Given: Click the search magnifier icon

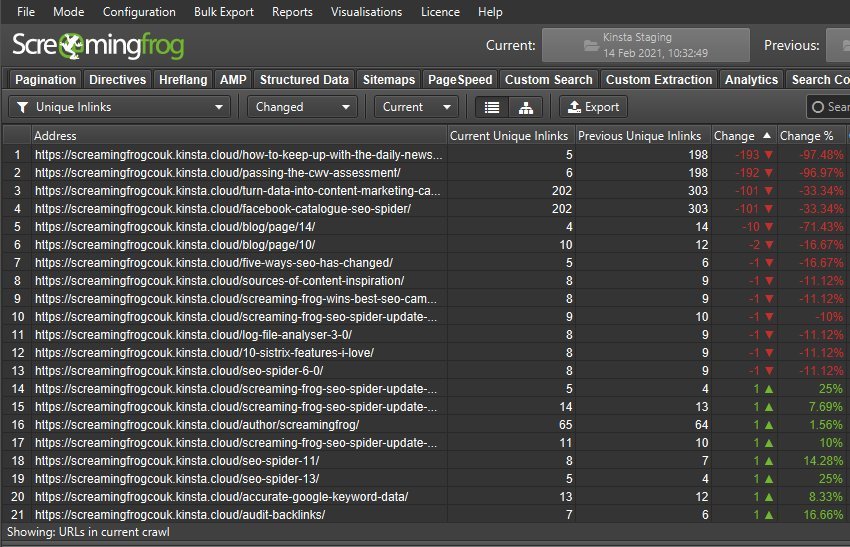Looking at the screenshot, I should point(819,107).
